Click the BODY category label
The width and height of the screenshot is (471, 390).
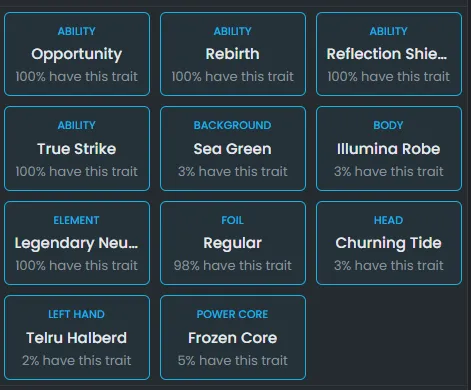click(388, 125)
